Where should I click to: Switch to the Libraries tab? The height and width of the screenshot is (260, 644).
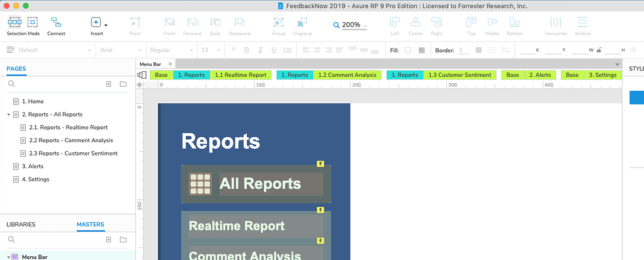pos(21,224)
